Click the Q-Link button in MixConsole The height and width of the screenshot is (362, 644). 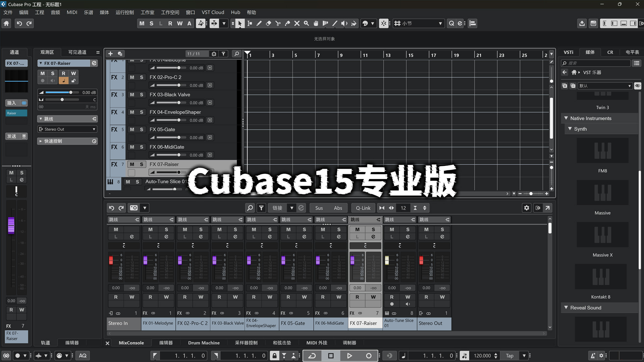coord(363,208)
